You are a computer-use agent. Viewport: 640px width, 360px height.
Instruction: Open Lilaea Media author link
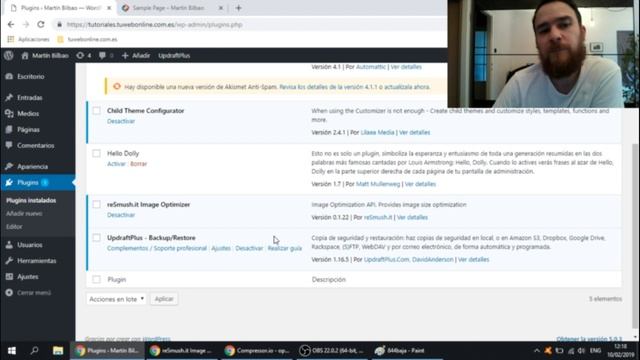(378, 133)
